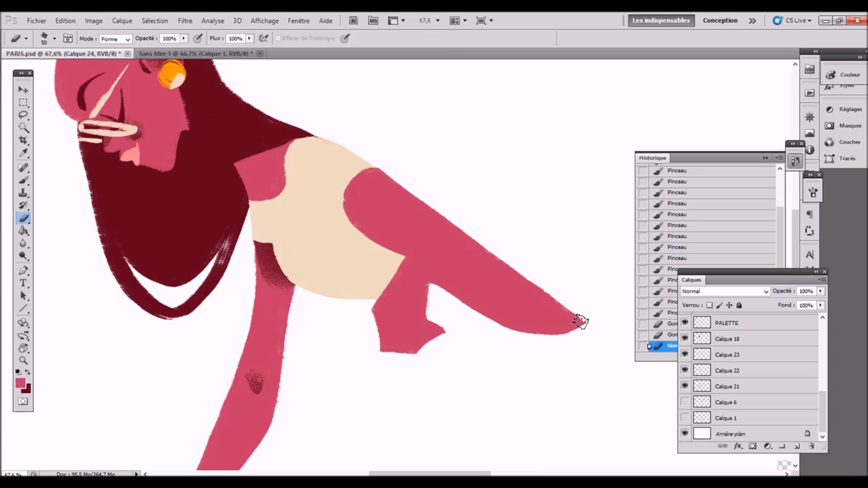Select the Paint Bucket tool
The image size is (868, 488).
point(23,231)
